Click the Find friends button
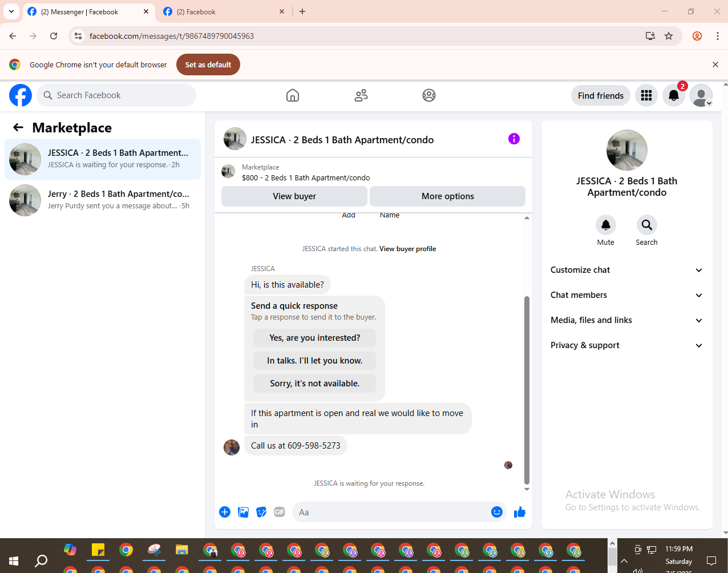The height and width of the screenshot is (573, 728). 601,95
